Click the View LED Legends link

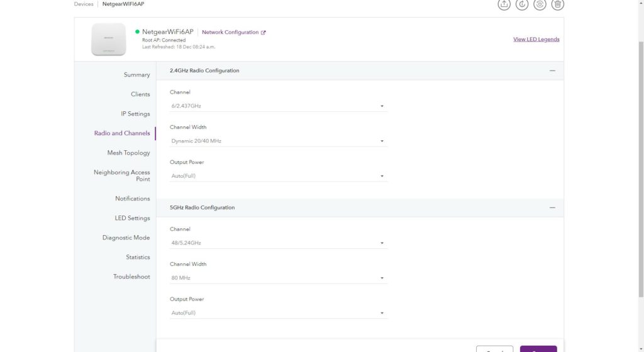pos(536,40)
